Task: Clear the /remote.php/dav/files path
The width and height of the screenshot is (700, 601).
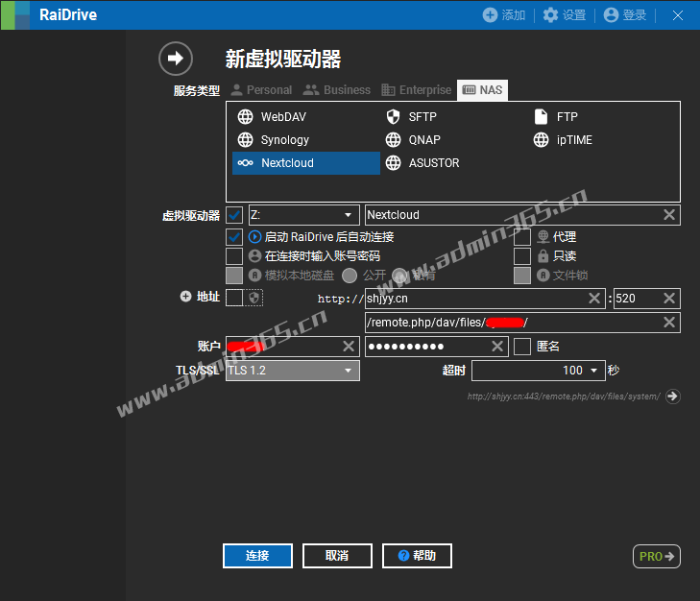Action: pos(668,323)
